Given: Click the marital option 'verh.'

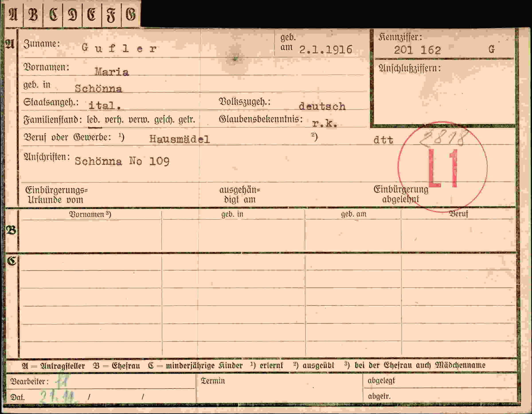Looking at the screenshot, I should (114, 120).
